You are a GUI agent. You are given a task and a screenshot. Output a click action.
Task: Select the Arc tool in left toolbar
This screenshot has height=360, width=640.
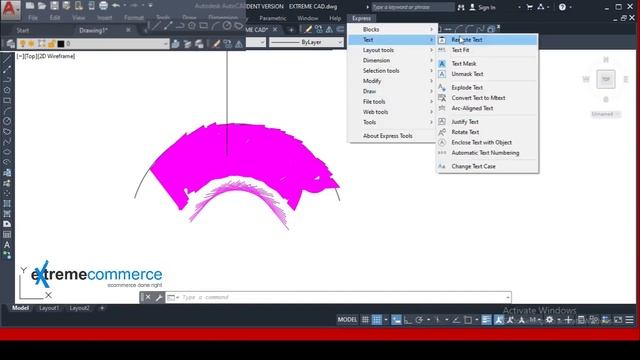click(7, 111)
